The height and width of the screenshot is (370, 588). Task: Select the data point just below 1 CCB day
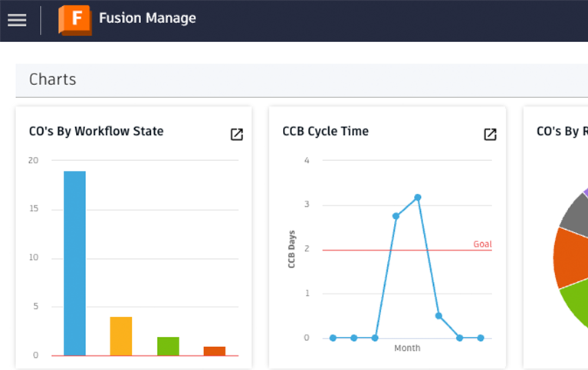click(x=439, y=316)
